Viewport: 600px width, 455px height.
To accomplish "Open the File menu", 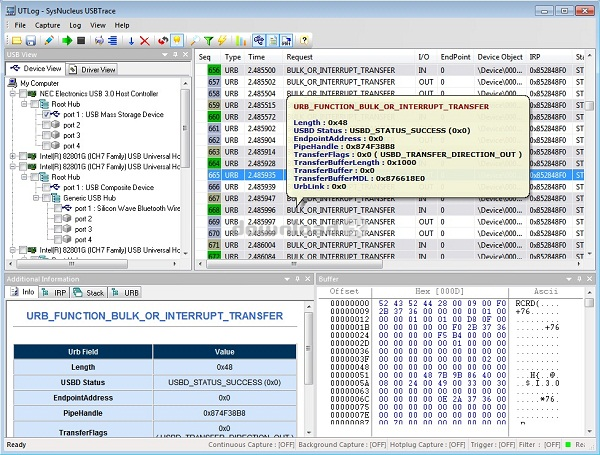I will tap(20, 25).
